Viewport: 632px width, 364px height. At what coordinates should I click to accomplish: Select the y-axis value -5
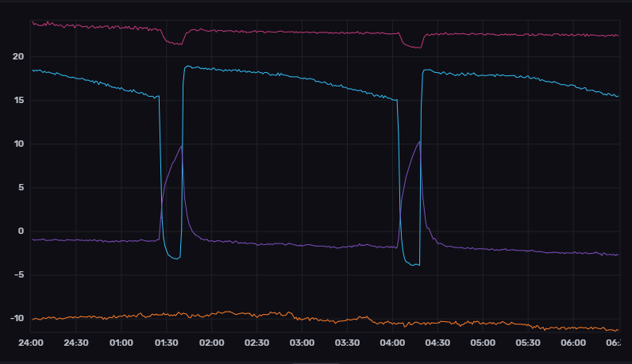(x=17, y=275)
